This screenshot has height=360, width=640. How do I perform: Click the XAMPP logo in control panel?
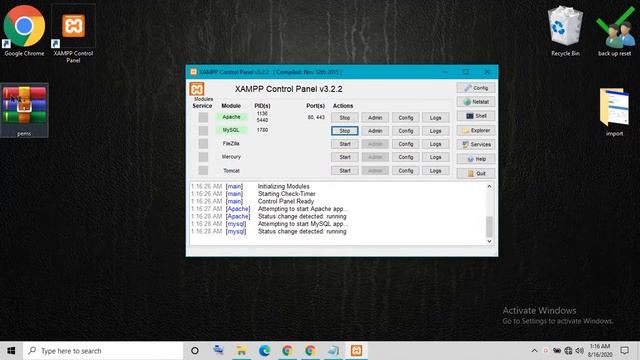(197, 89)
